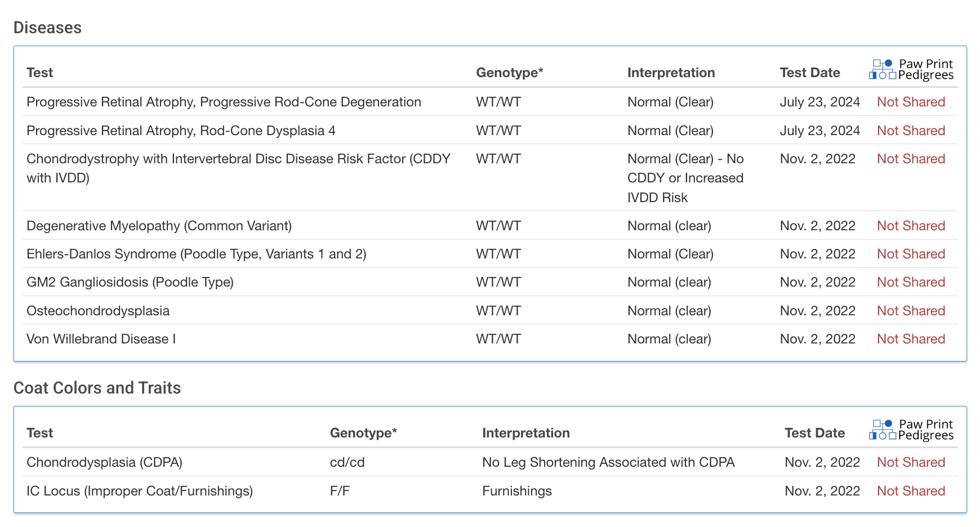The height and width of the screenshot is (527, 980).
Task: Click Paw Print Pedigrees icon in Diseases table
Action: pyautogui.click(x=911, y=70)
